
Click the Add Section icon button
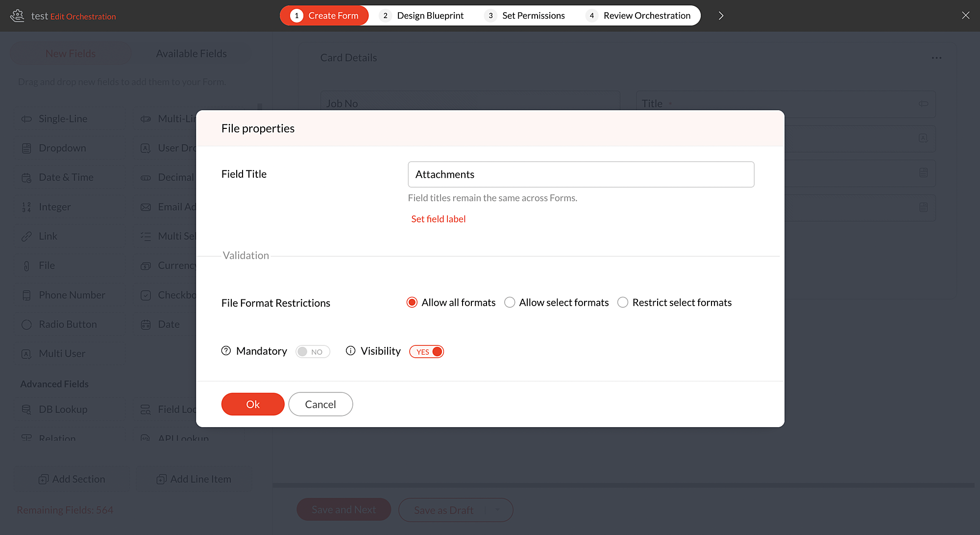click(44, 479)
